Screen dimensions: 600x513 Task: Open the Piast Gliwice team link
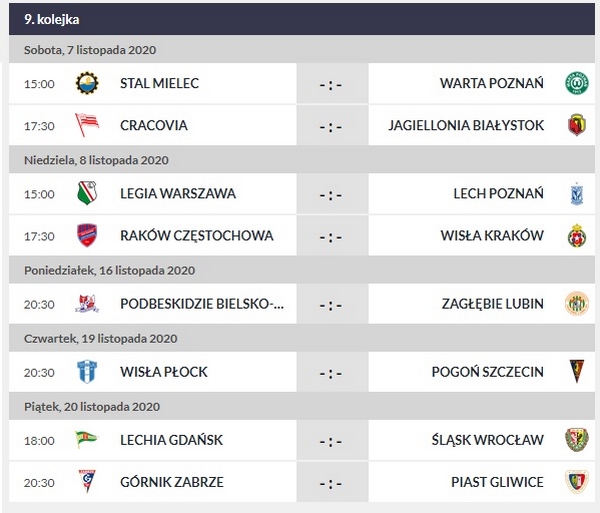[x=497, y=482]
